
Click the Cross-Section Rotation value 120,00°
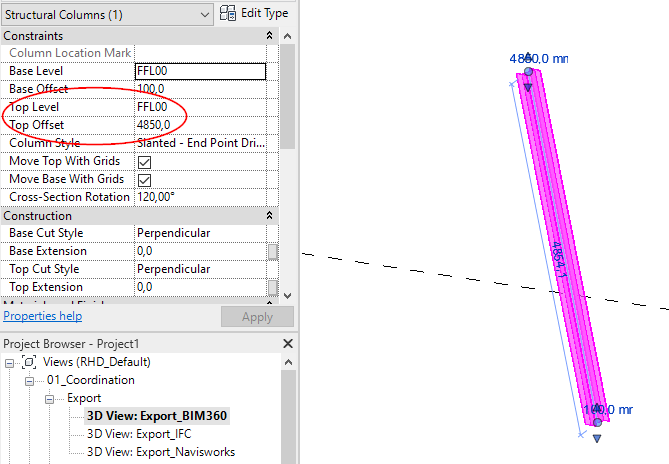200,197
